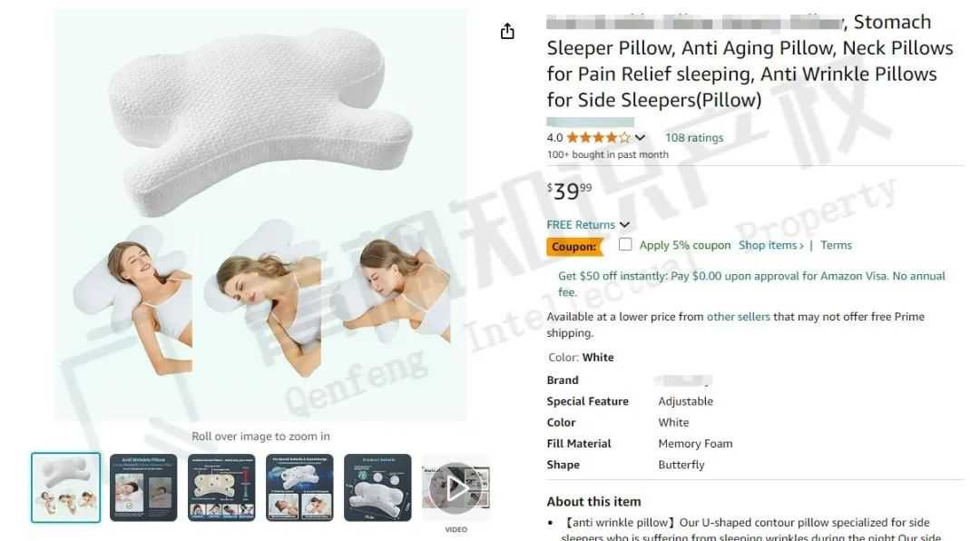
Task: Click the store link bar under title
Action: point(590,122)
